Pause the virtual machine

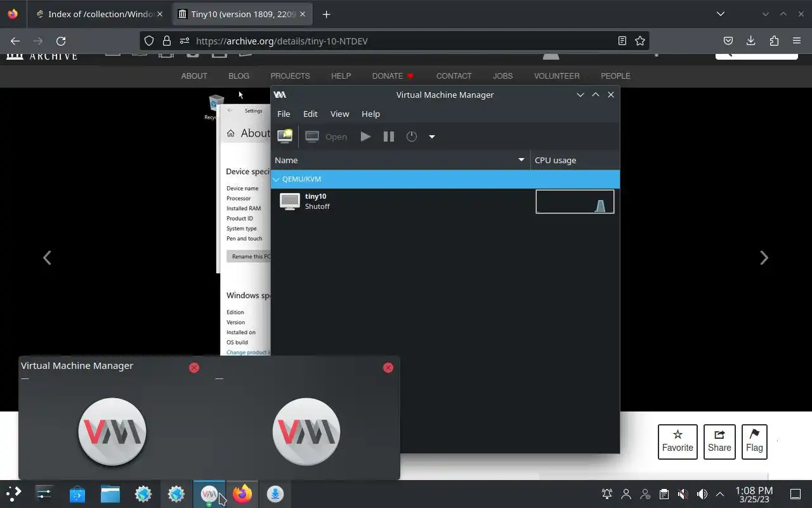pos(389,137)
